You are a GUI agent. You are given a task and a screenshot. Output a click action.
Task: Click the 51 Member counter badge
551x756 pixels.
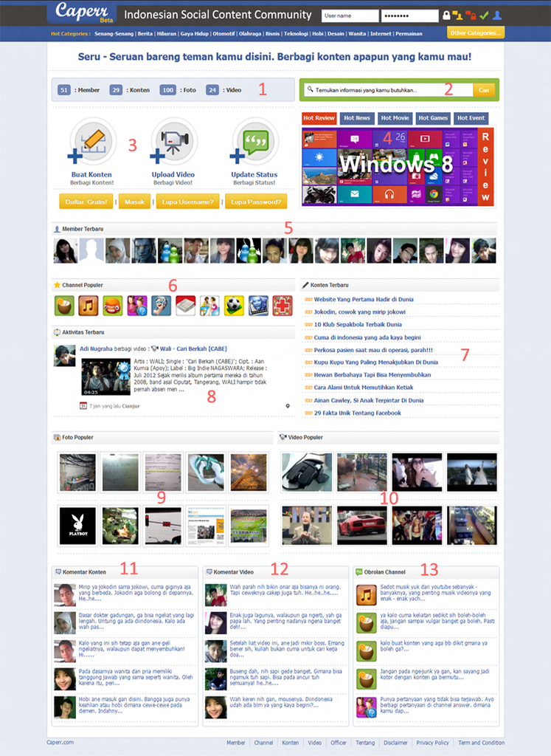click(x=64, y=89)
